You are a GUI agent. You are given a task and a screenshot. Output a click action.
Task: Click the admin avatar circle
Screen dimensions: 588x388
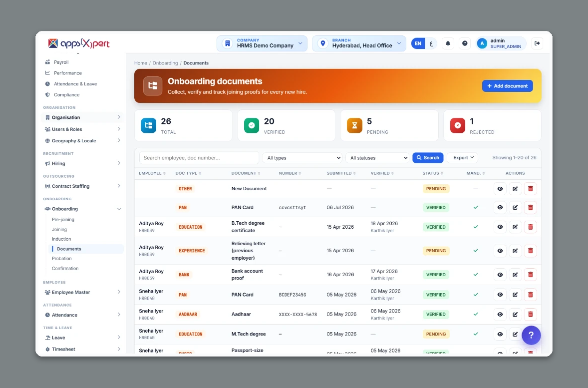[482, 43]
